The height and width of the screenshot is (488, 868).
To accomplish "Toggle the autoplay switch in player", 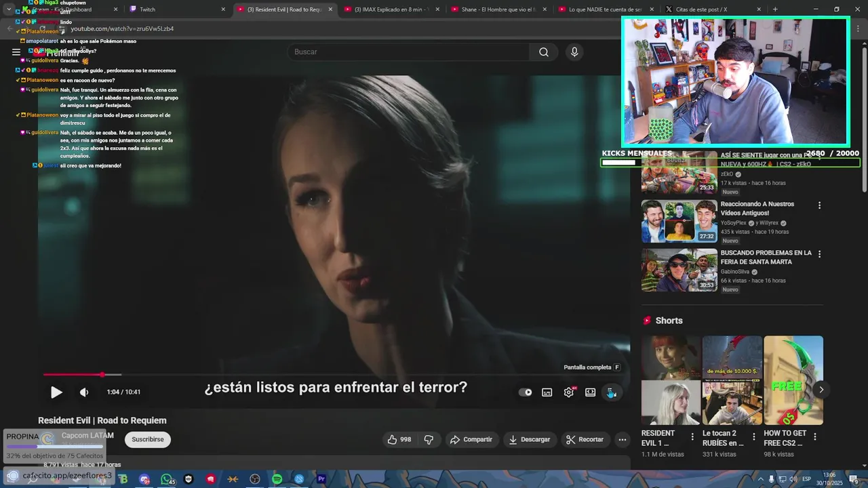I will pos(525,392).
